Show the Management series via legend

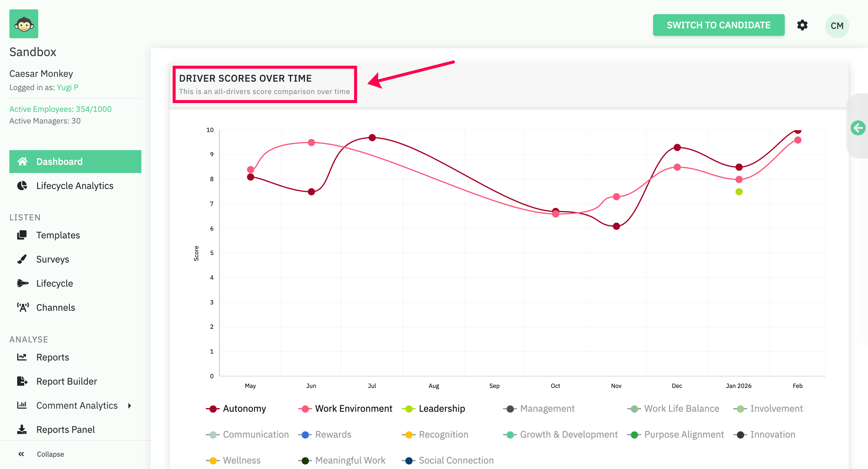pyautogui.click(x=547, y=408)
